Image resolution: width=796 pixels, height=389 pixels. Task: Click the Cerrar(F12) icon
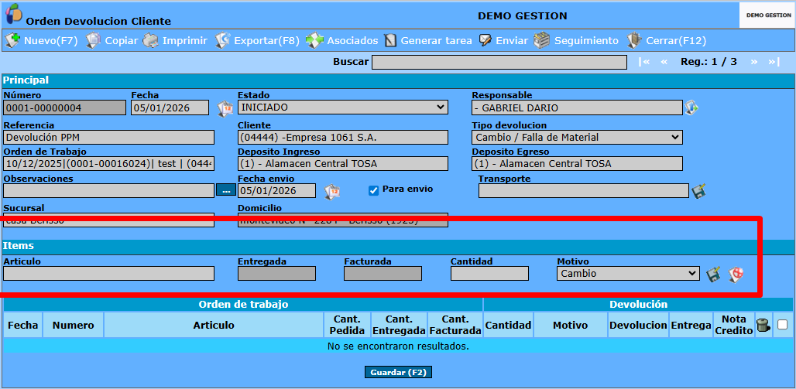pos(634,40)
